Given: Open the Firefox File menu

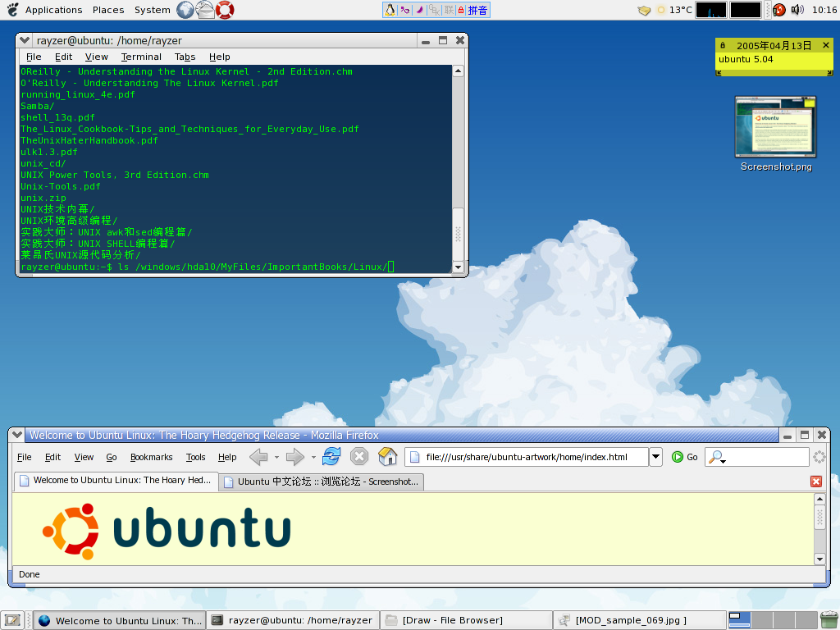Looking at the screenshot, I should (24, 457).
